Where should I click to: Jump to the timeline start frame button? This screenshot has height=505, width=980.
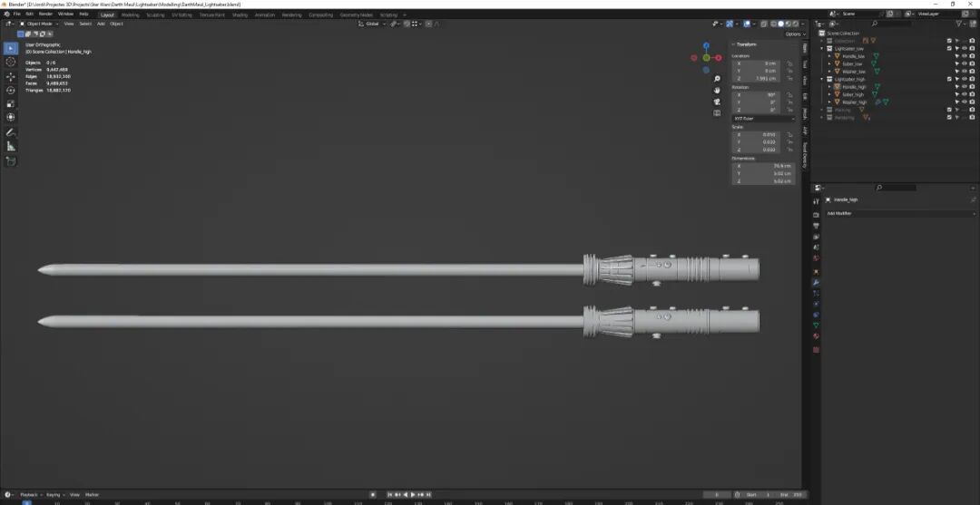click(389, 494)
